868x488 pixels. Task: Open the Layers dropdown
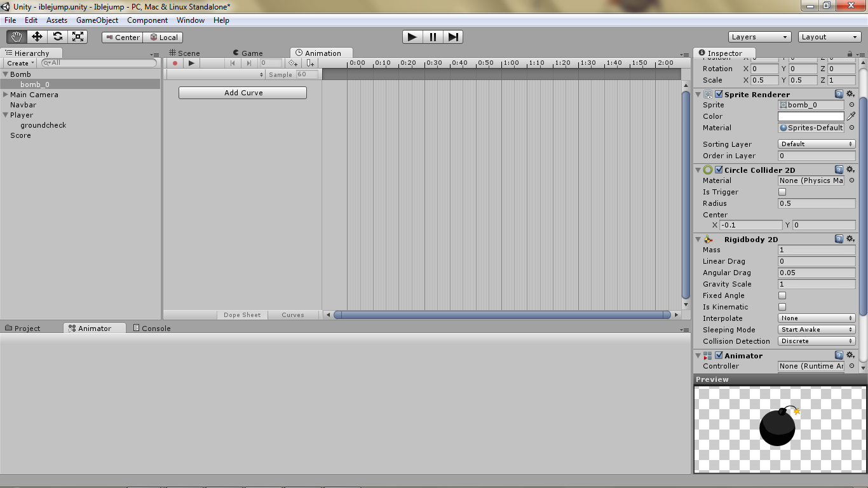point(760,37)
